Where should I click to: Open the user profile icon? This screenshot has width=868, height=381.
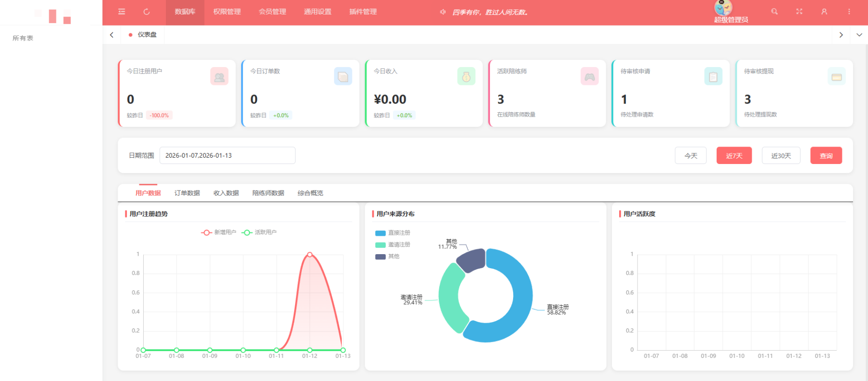click(x=824, y=12)
